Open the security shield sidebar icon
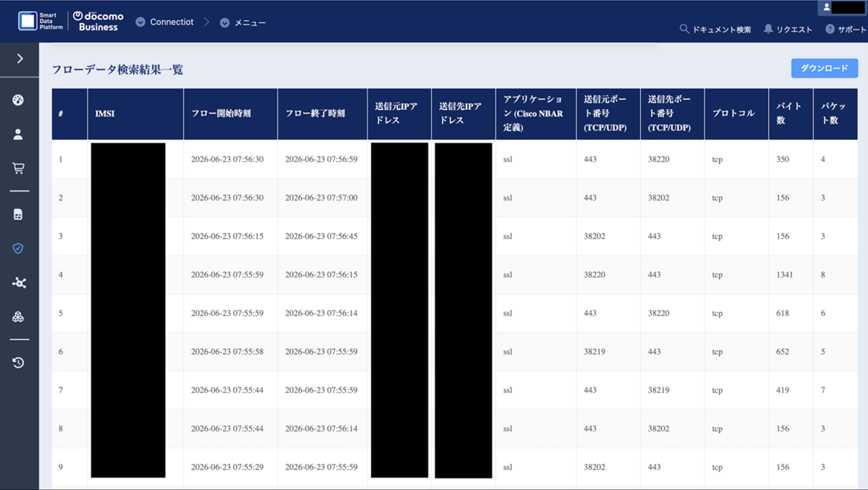 click(19, 248)
